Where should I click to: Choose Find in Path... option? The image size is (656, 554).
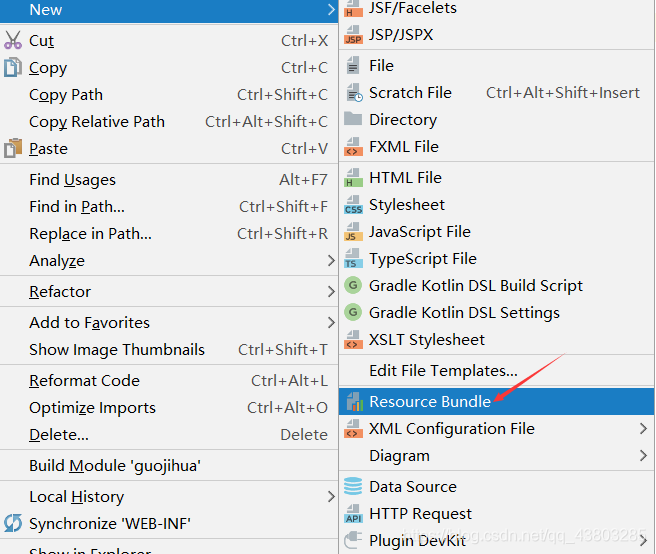click(x=169, y=206)
